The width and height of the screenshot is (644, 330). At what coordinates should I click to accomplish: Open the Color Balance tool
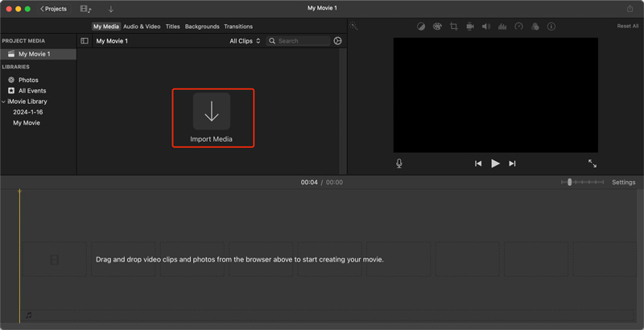pyautogui.click(x=421, y=27)
